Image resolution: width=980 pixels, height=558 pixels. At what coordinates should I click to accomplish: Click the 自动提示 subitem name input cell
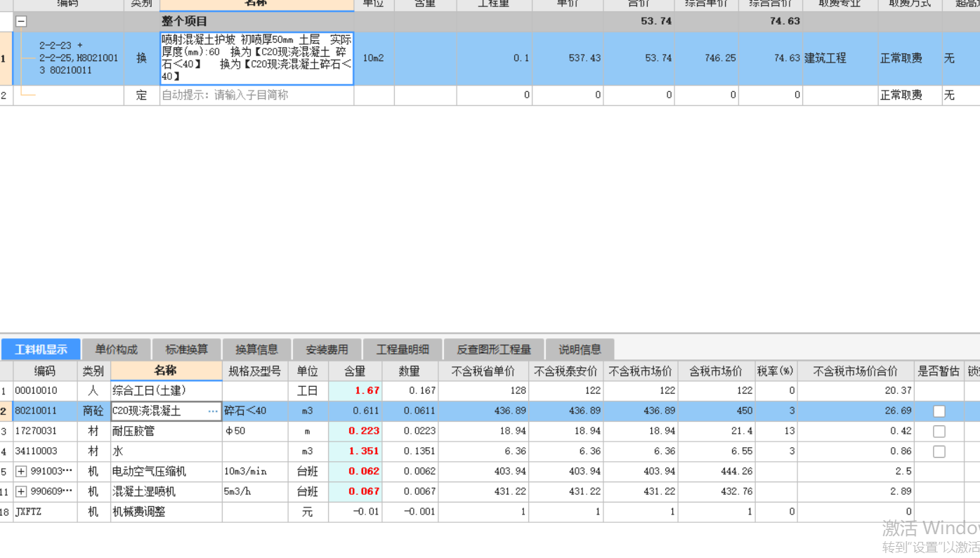(256, 95)
